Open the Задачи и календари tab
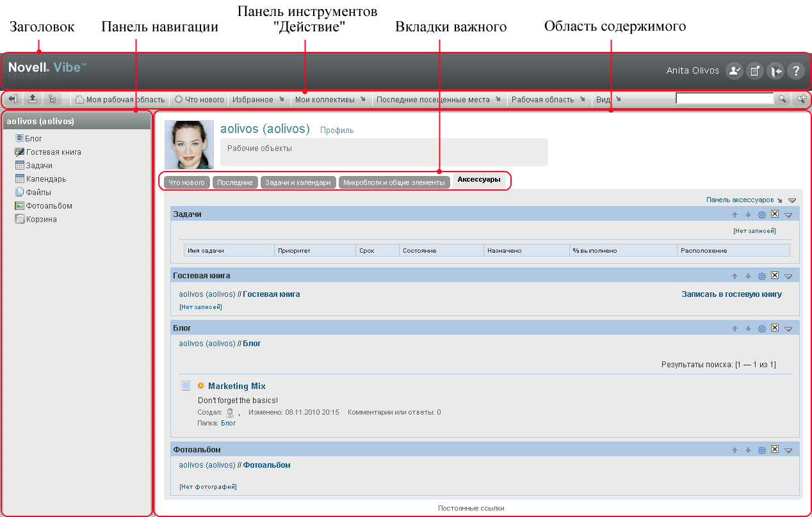812x517 pixels. point(298,182)
